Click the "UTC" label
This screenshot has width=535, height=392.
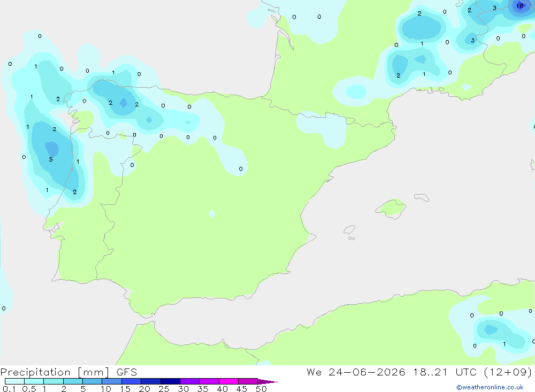click(466, 372)
